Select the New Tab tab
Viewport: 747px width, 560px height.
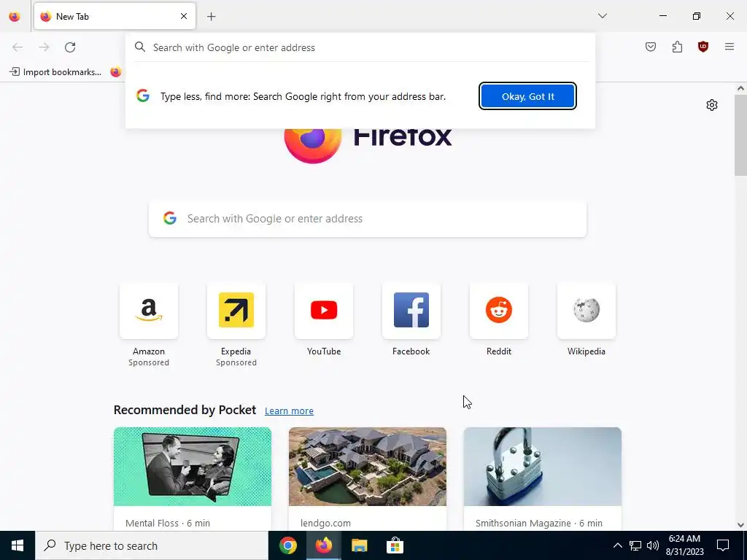pyautogui.click(x=115, y=16)
